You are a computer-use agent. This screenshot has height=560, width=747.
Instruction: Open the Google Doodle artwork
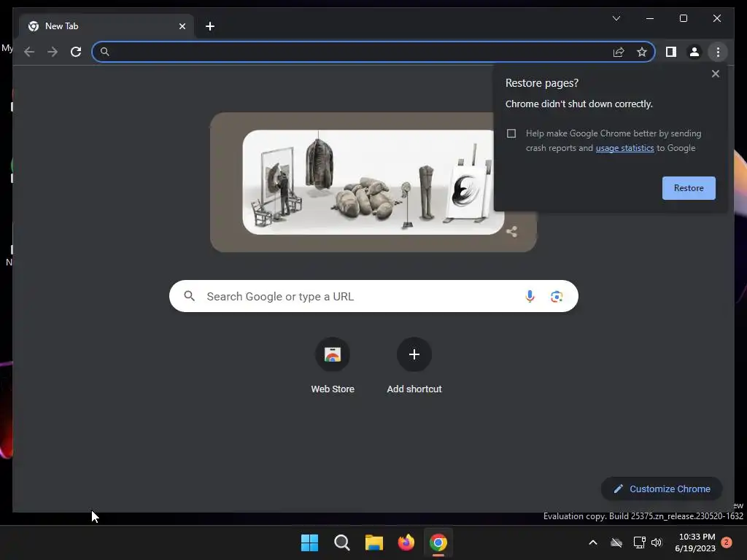tap(373, 182)
